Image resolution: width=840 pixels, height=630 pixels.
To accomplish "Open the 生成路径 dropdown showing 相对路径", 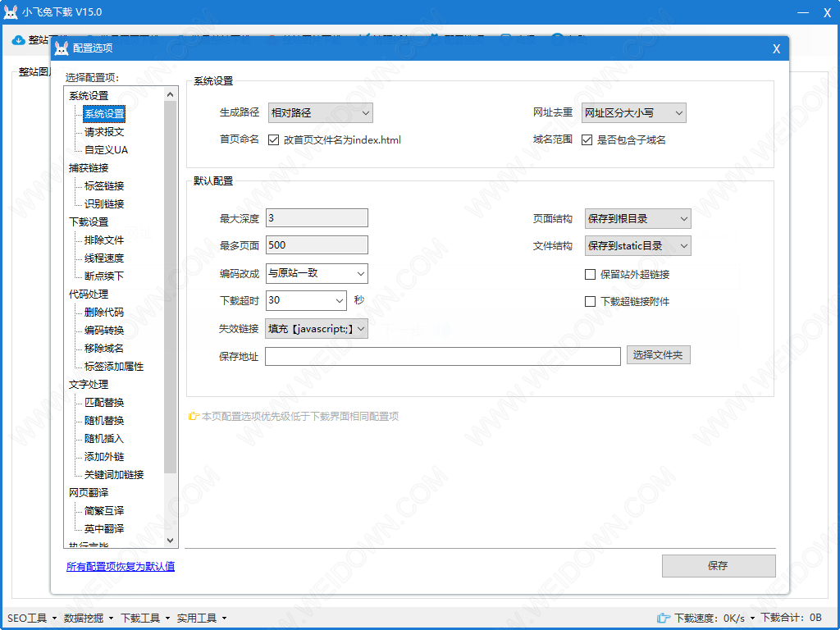I will click(x=320, y=113).
